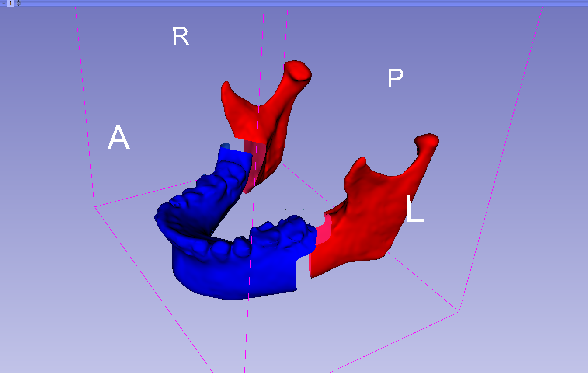
Task: Click the "R" orientation label
Action: click(181, 36)
